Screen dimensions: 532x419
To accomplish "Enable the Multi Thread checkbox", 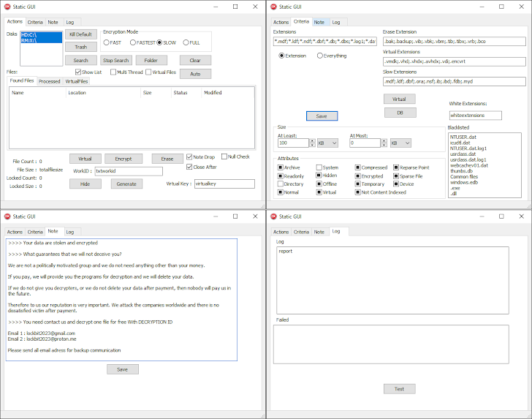I will coord(113,72).
